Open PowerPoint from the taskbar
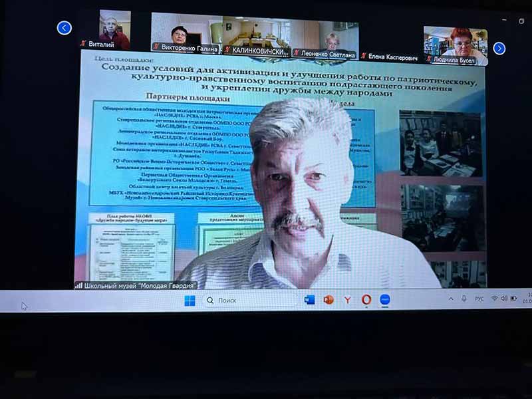 pyautogui.click(x=329, y=300)
